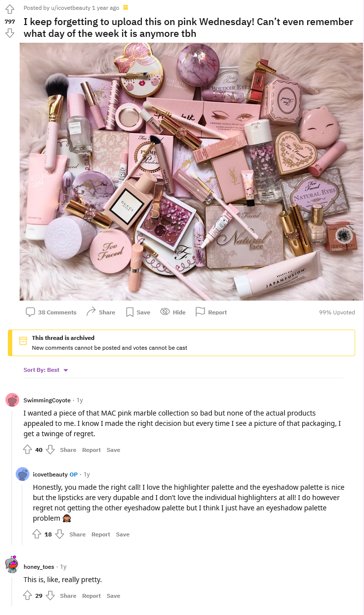Downvote the main post
This screenshot has height=615, width=364.
tap(10, 33)
